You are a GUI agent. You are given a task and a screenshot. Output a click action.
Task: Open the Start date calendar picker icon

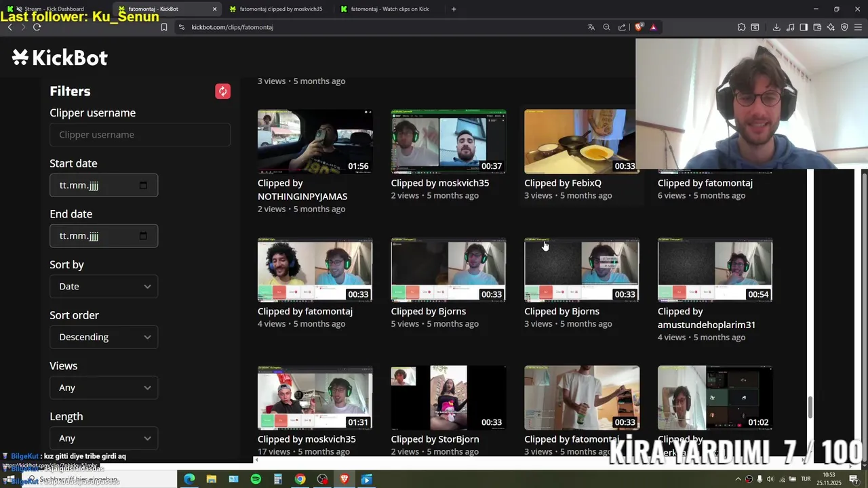143,185
